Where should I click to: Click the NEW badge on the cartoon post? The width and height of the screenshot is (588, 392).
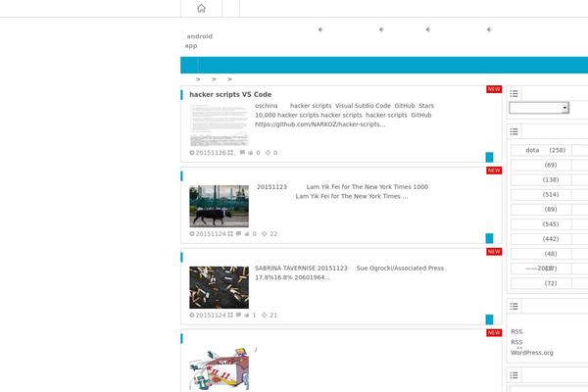pyautogui.click(x=494, y=333)
